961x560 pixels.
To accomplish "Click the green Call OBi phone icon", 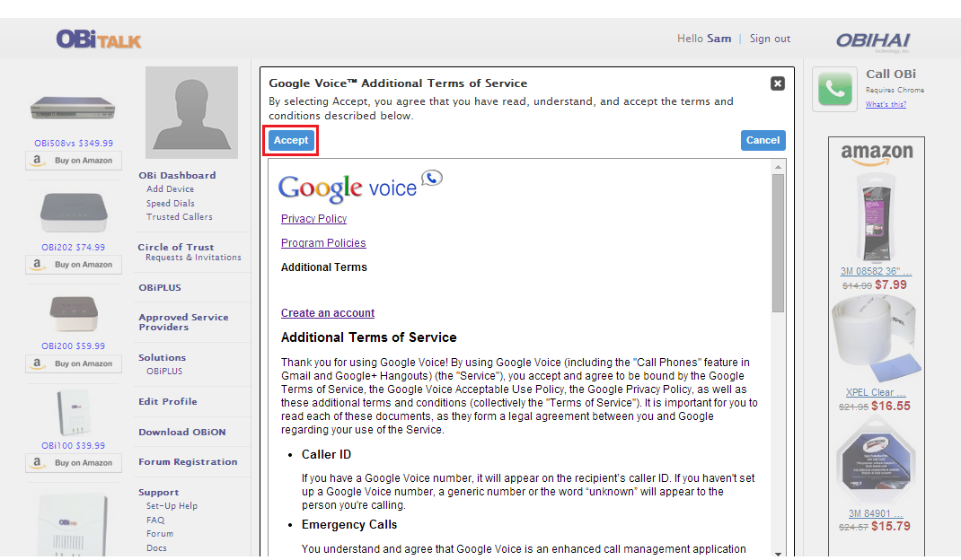I will tap(834, 90).
